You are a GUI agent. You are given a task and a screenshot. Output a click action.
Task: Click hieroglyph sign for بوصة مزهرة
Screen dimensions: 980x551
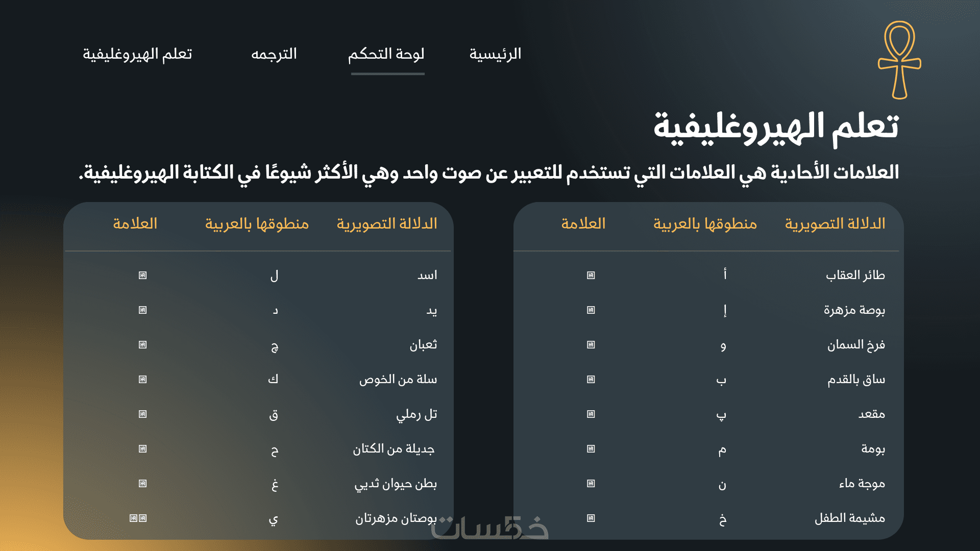(591, 310)
